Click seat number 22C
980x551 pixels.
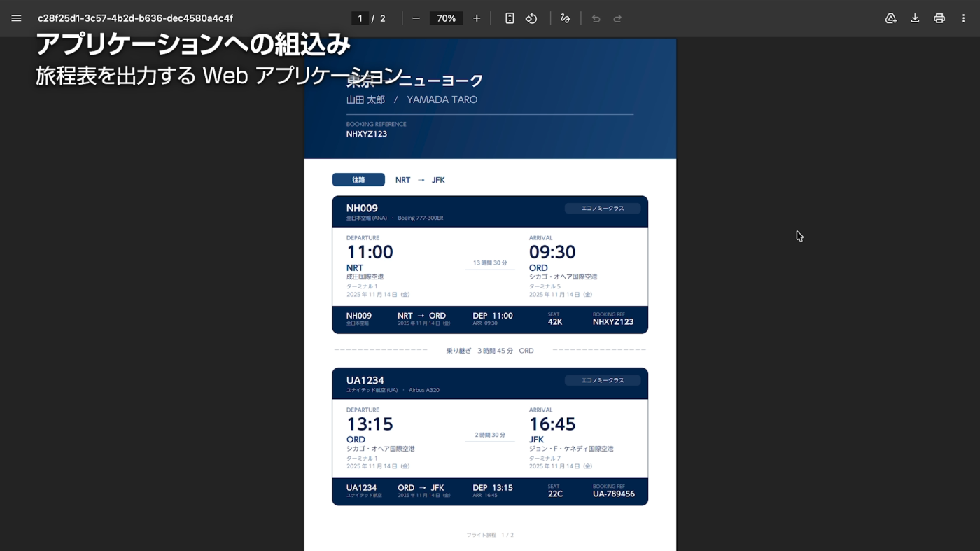click(555, 494)
